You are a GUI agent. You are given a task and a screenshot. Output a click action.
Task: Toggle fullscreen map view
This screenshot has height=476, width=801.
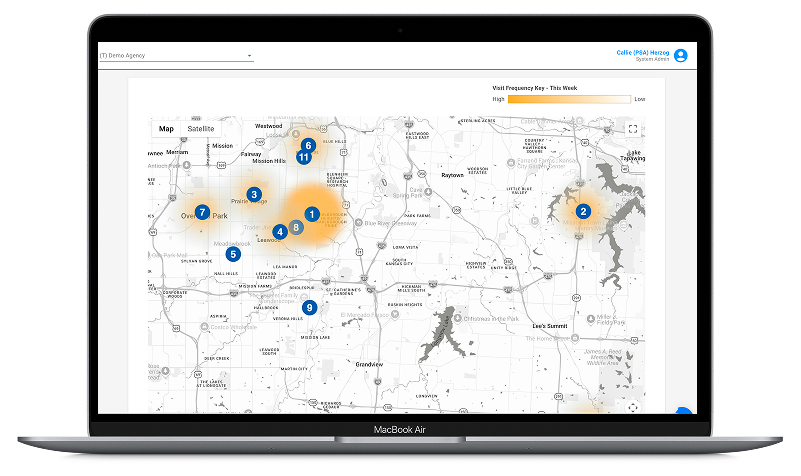pos(632,129)
